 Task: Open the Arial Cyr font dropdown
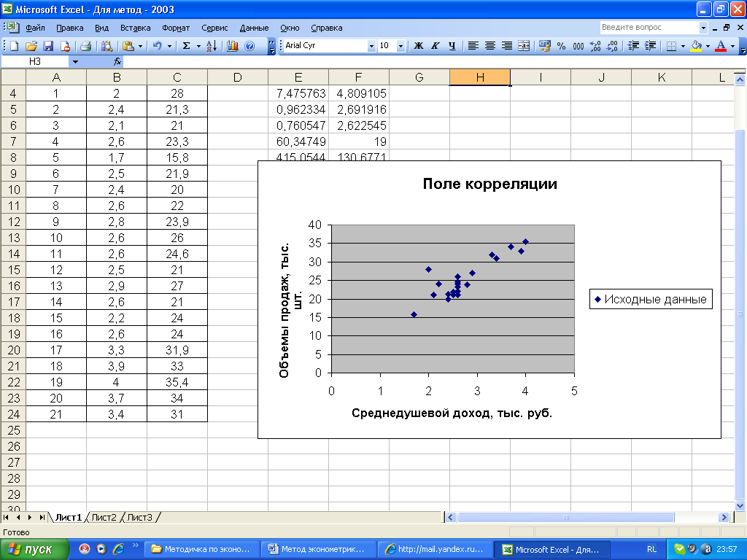pos(371,46)
